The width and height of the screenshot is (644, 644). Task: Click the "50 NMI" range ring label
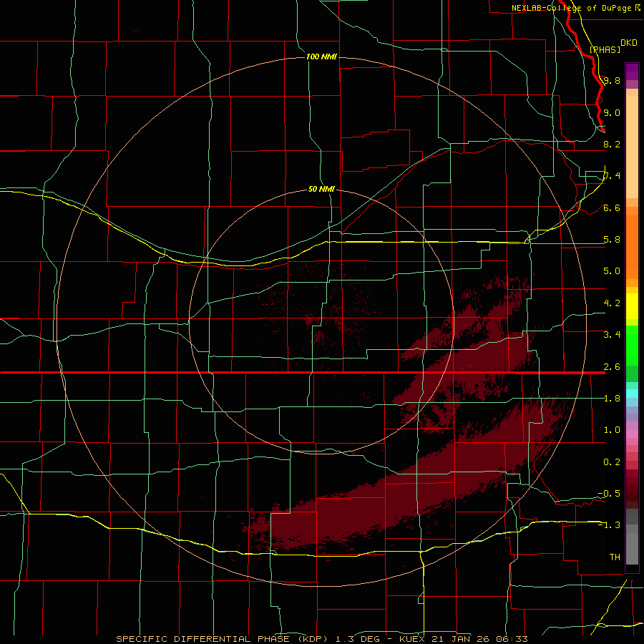pyautogui.click(x=321, y=189)
